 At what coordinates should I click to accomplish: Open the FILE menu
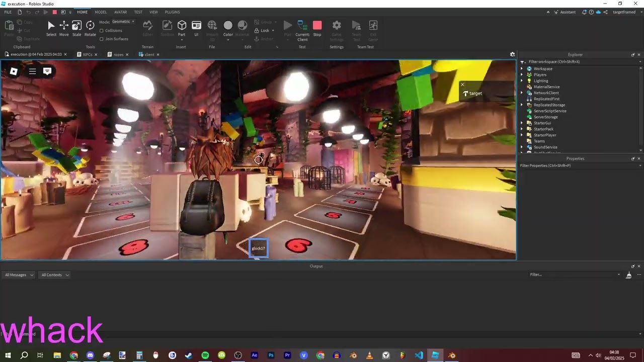point(8,12)
